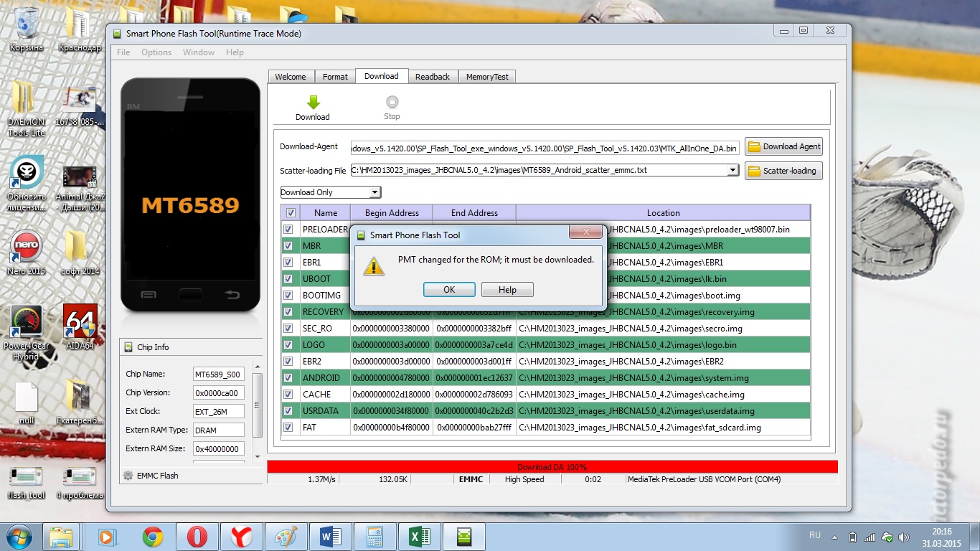The height and width of the screenshot is (551, 980).
Task: Expand the Download Only mode dropdown
Action: [x=374, y=192]
